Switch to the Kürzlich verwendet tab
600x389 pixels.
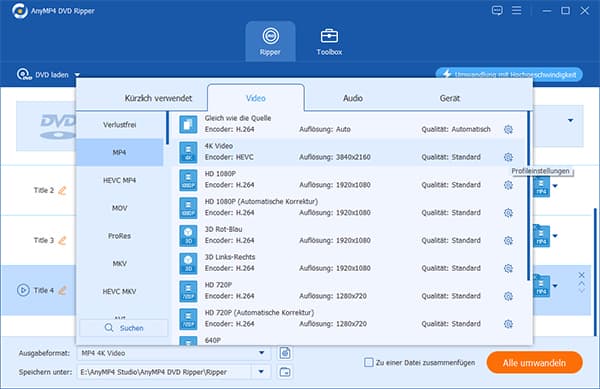point(158,98)
